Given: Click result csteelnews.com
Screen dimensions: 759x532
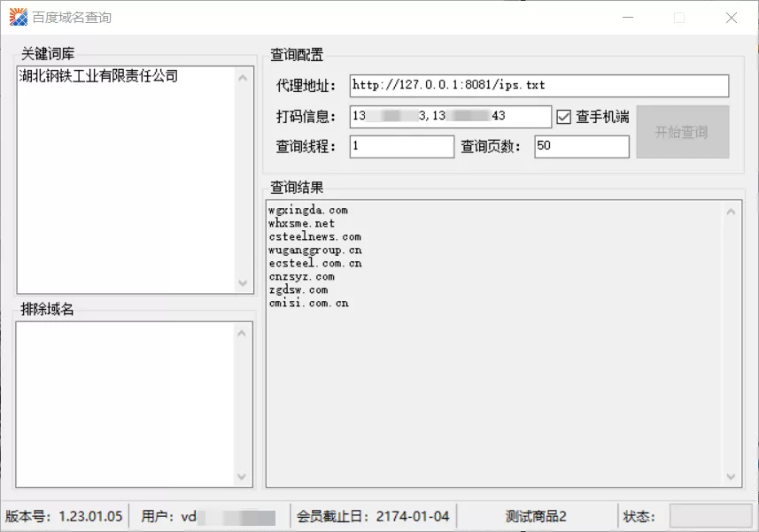Looking at the screenshot, I should pos(314,237).
